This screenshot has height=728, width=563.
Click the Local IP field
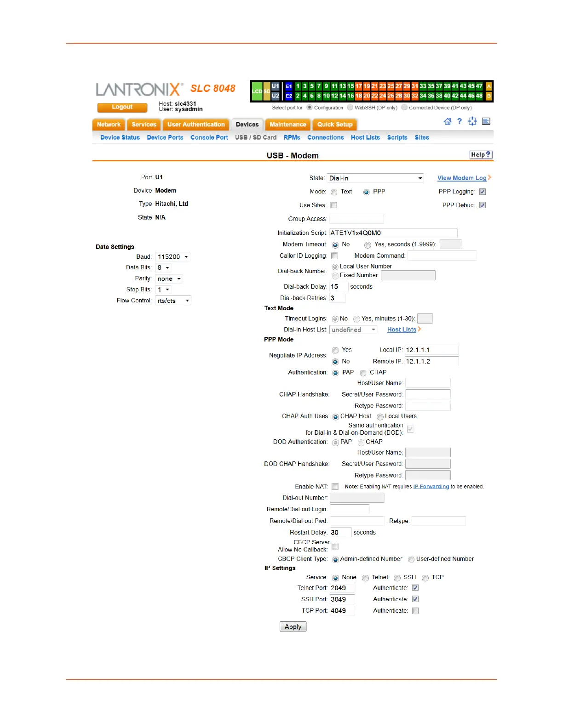[x=431, y=350]
